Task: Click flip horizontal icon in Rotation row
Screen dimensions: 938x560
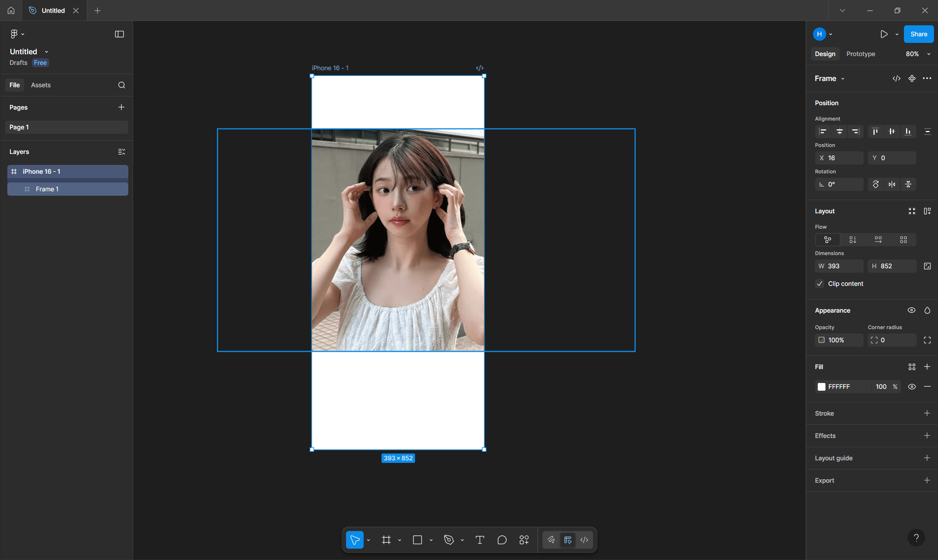Action: click(892, 184)
